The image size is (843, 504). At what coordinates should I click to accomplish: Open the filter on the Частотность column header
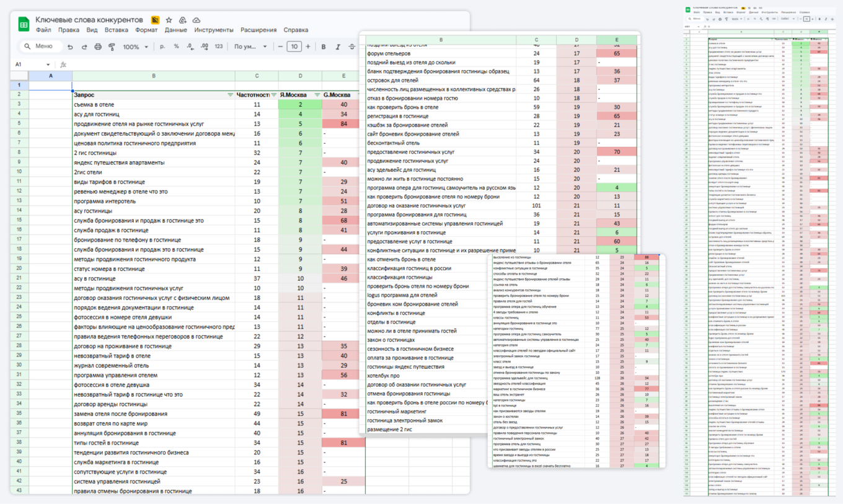click(x=274, y=95)
